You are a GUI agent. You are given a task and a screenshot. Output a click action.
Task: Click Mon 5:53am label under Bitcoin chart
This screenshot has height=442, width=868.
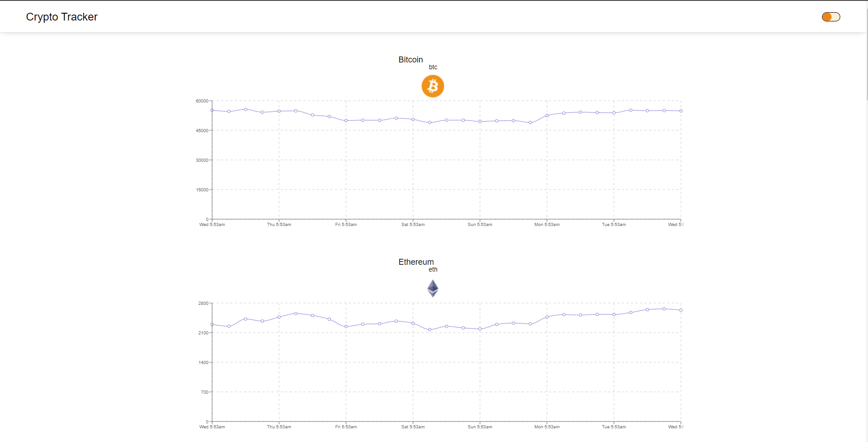pyautogui.click(x=547, y=225)
